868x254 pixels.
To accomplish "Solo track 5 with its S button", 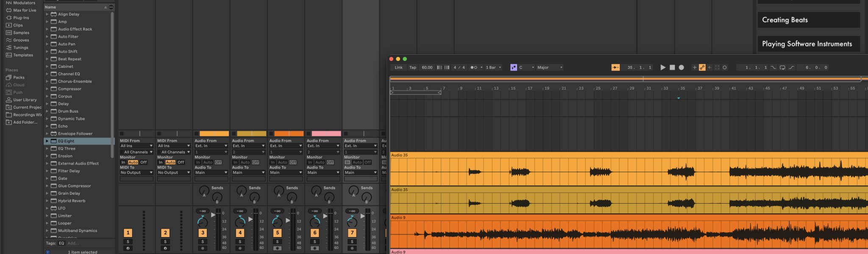I will [277, 242].
